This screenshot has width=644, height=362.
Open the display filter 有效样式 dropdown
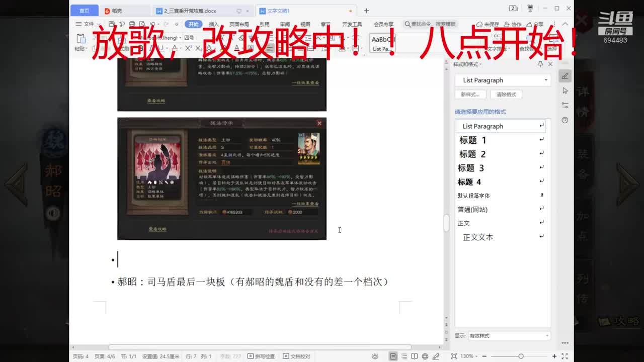[x=509, y=335]
